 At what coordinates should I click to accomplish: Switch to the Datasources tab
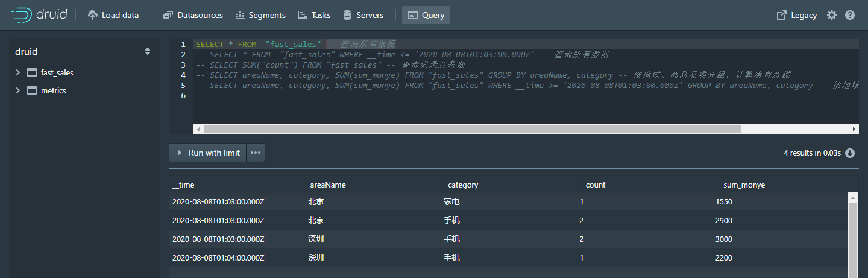193,15
